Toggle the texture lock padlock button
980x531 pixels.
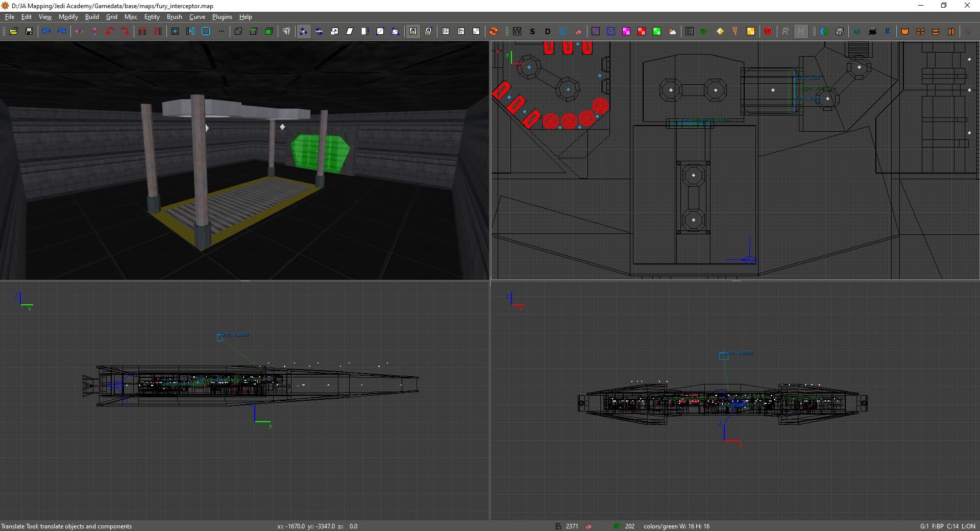coord(413,31)
